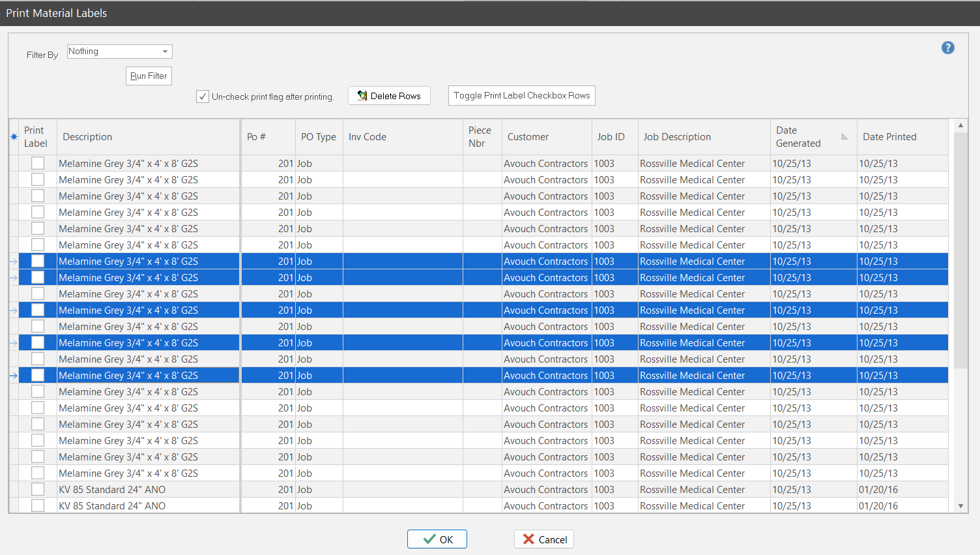The width and height of the screenshot is (980, 555).
Task: Sort by the Customer column header
Action: tap(528, 137)
